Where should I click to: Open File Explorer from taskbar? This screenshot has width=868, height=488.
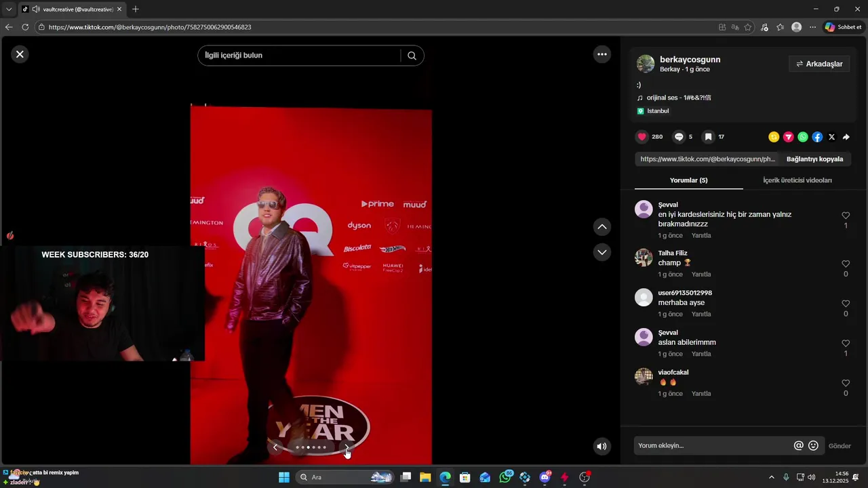pos(425,477)
